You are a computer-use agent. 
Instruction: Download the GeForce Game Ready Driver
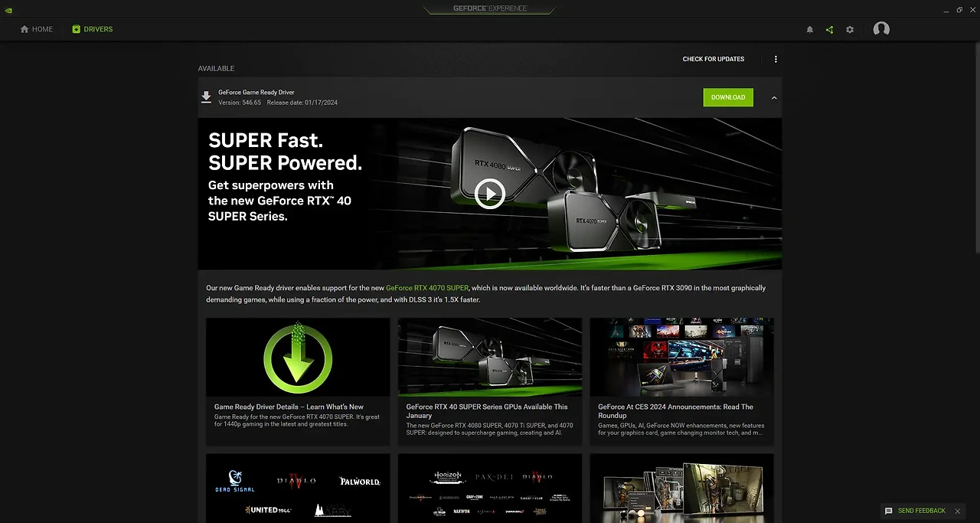(x=728, y=97)
